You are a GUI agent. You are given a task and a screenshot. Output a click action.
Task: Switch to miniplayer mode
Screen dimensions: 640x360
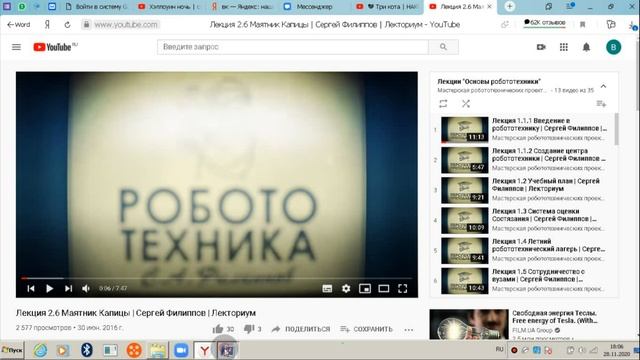[x=364, y=289]
